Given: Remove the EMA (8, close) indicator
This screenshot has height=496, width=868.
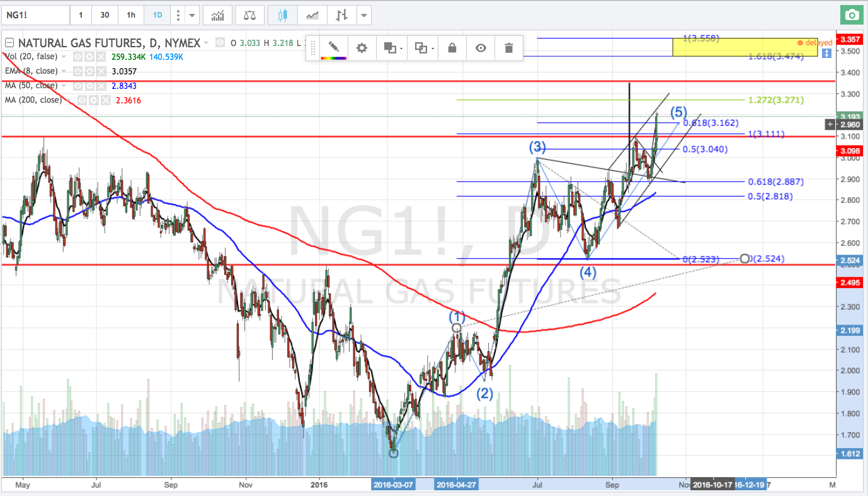Looking at the screenshot, I should tap(101, 71).
